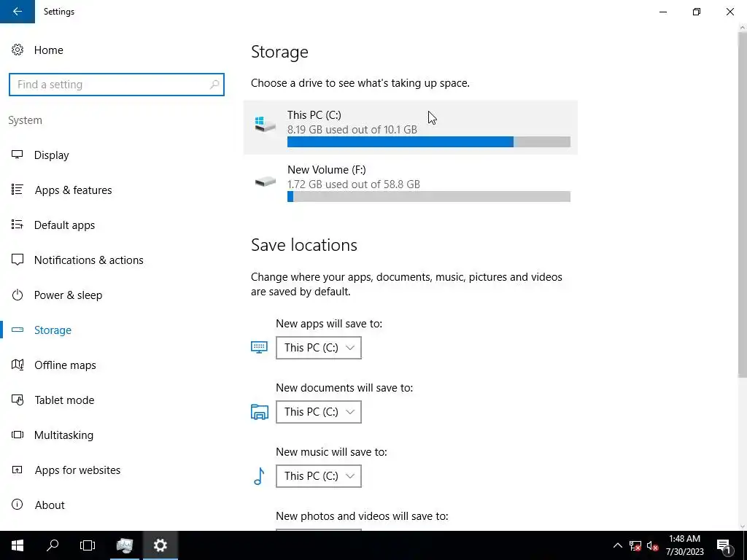The width and height of the screenshot is (747, 560).
Task: Show hidden system tray icons
Action: (x=617, y=545)
